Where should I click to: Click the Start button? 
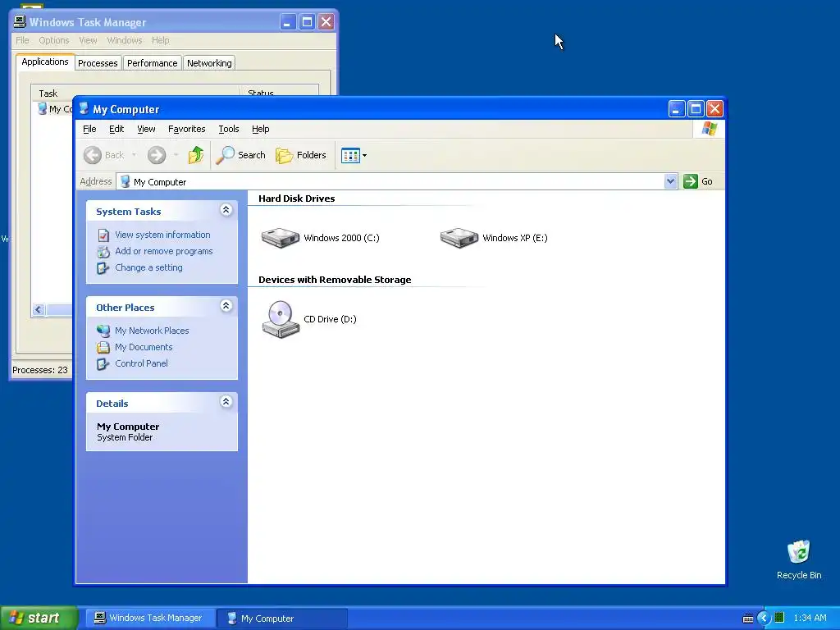[39, 618]
